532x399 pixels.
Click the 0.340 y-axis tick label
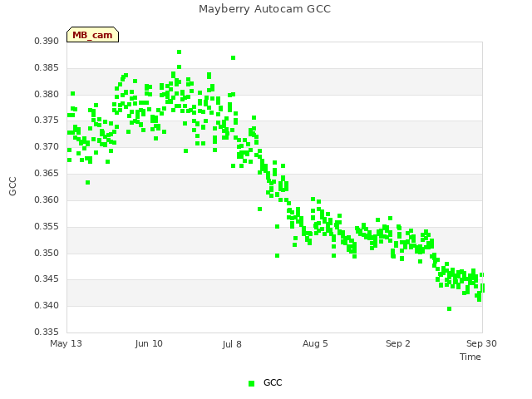click(47, 305)
